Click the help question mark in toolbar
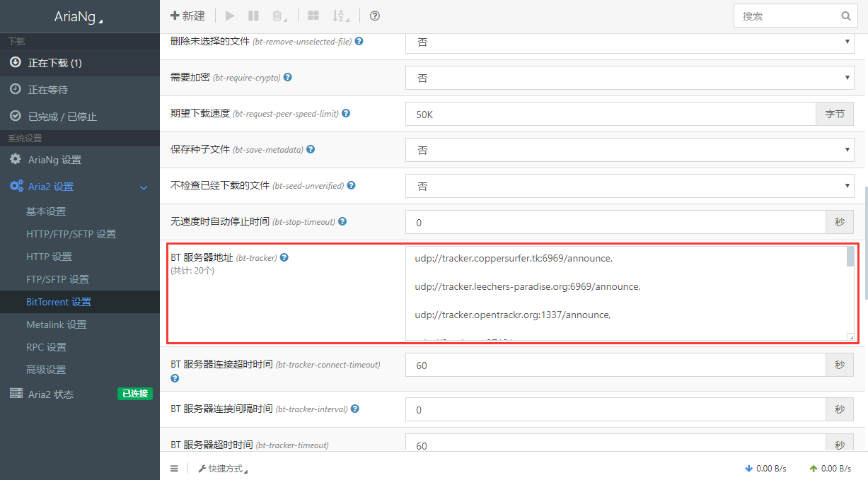 point(374,15)
